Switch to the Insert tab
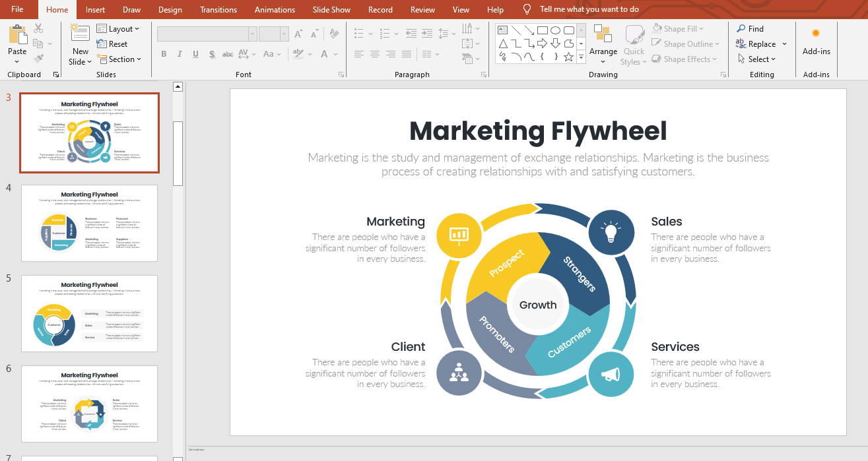 click(x=95, y=10)
